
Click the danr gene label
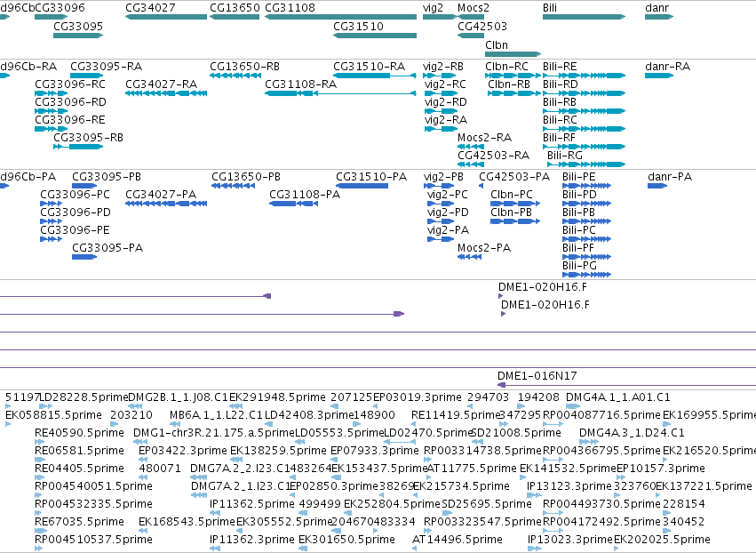click(657, 8)
